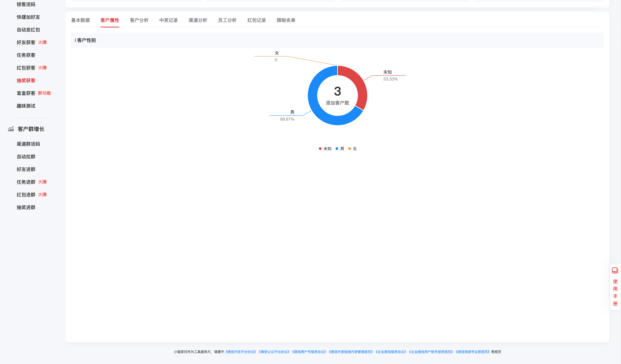The width and height of the screenshot is (621, 364).
Task: Select 趣味测试 from the sidebar
Action: click(26, 106)
